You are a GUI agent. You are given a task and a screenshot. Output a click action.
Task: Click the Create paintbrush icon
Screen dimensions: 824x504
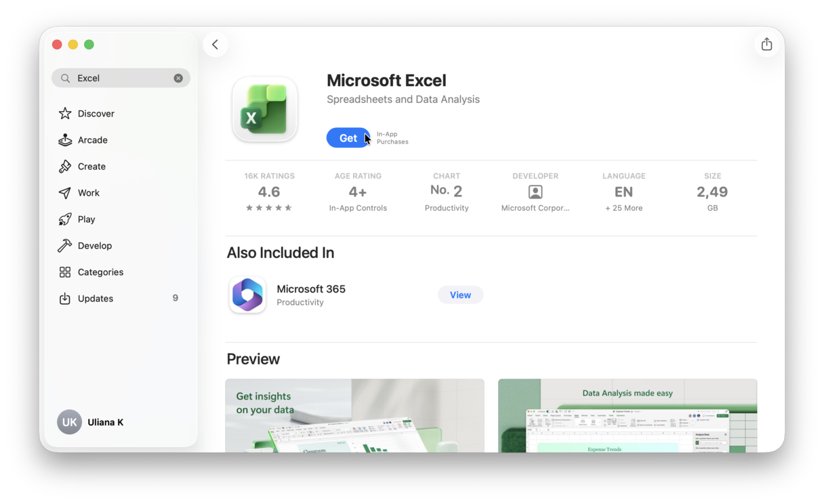point(65,166)
